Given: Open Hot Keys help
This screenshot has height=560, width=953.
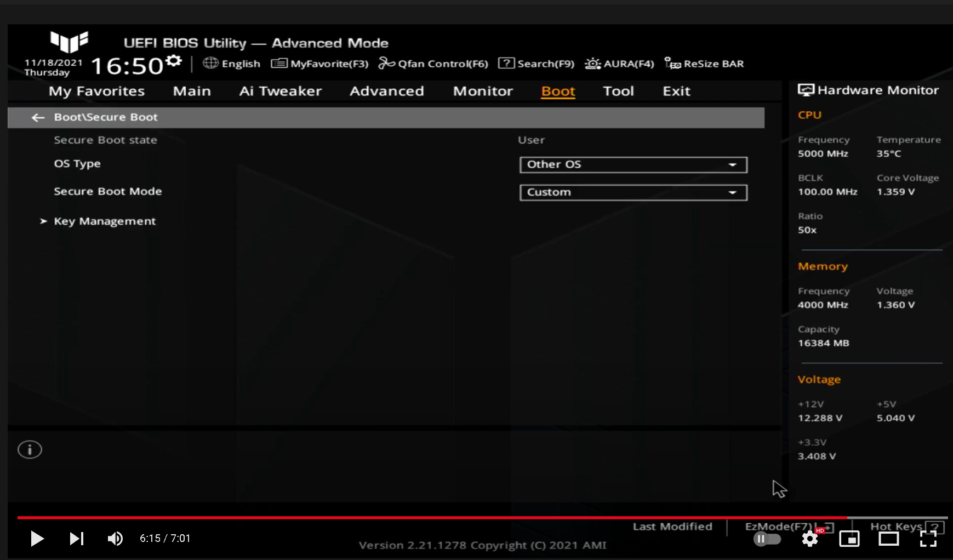Looking at the screenshot, I should click(x=908, y=527).
